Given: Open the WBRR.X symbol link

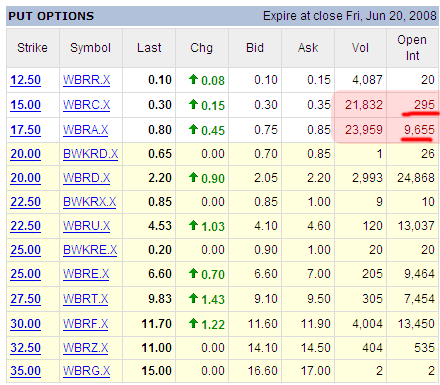Looking at the screenshot, I should pos(86,80).
